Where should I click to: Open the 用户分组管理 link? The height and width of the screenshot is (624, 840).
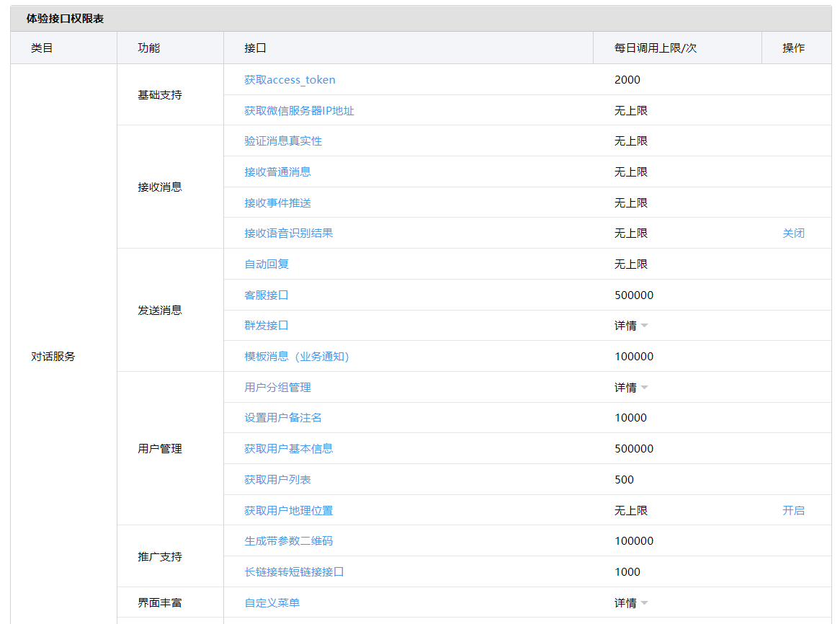tap(277, 387)
